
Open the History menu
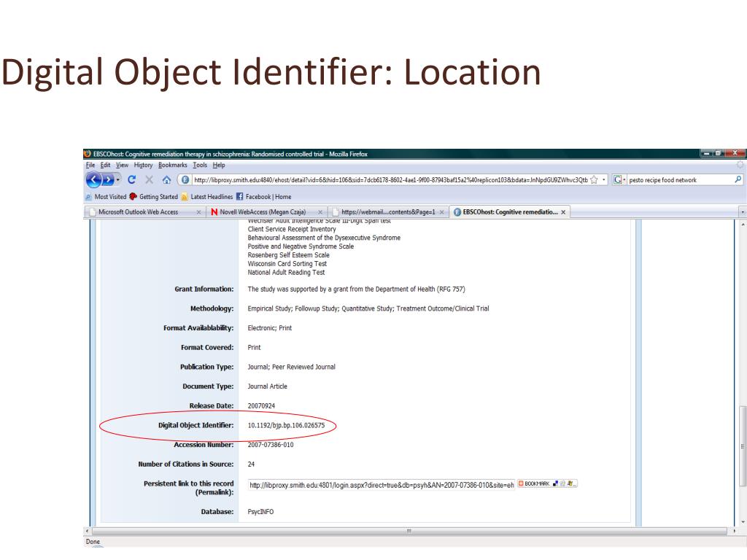tap(143, 166)
